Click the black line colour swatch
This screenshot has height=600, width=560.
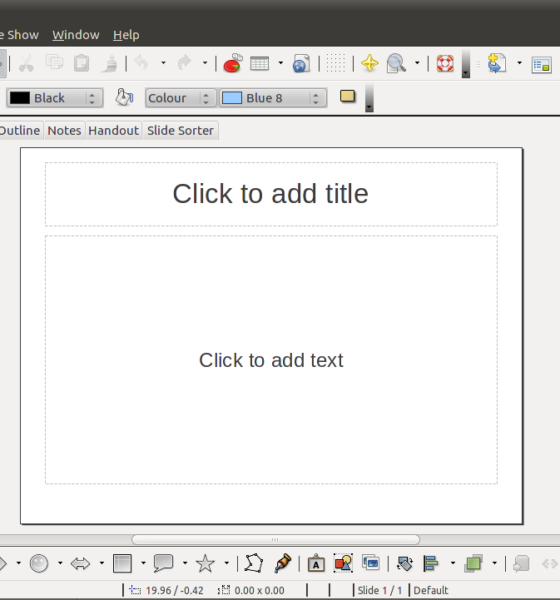(20, 98)
